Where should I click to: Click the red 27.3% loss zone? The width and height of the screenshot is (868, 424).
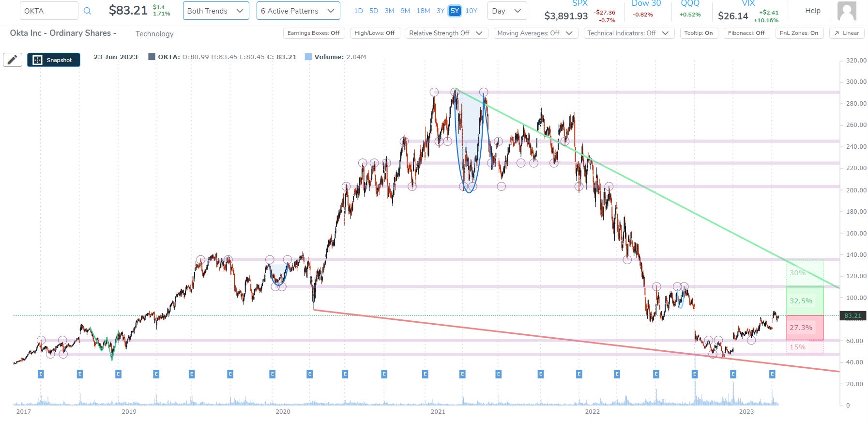805,328
